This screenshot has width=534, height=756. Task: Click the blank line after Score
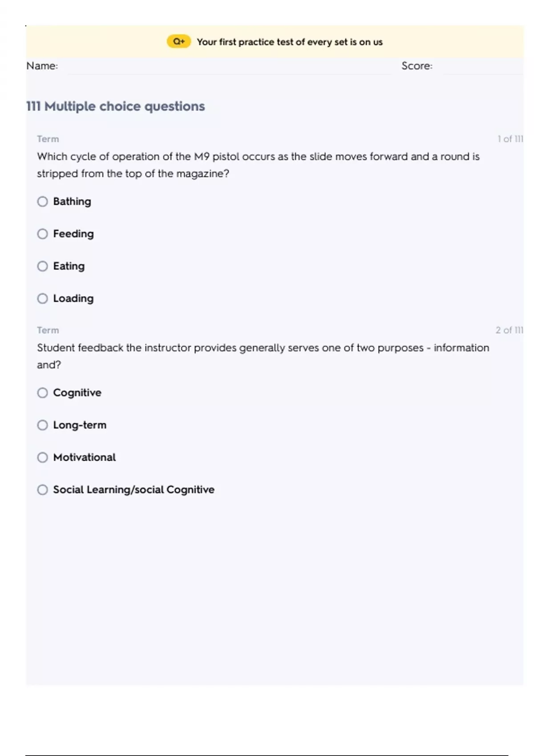tap(482, 67)
